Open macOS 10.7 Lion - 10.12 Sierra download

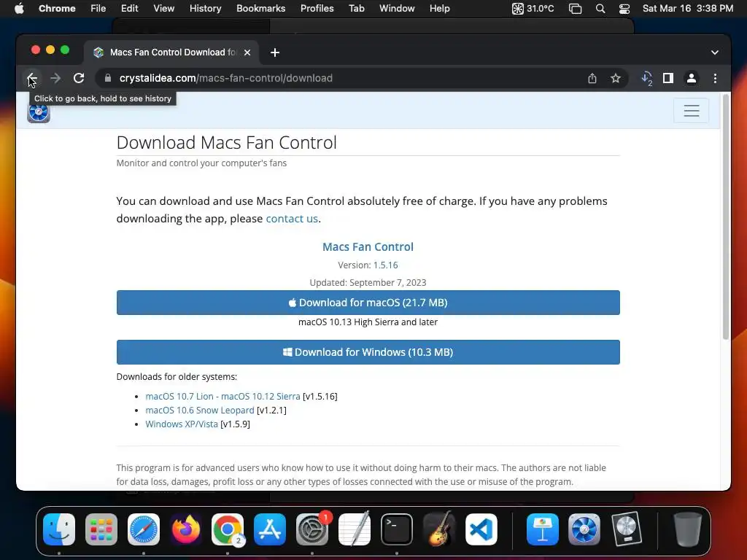point(222,396)
